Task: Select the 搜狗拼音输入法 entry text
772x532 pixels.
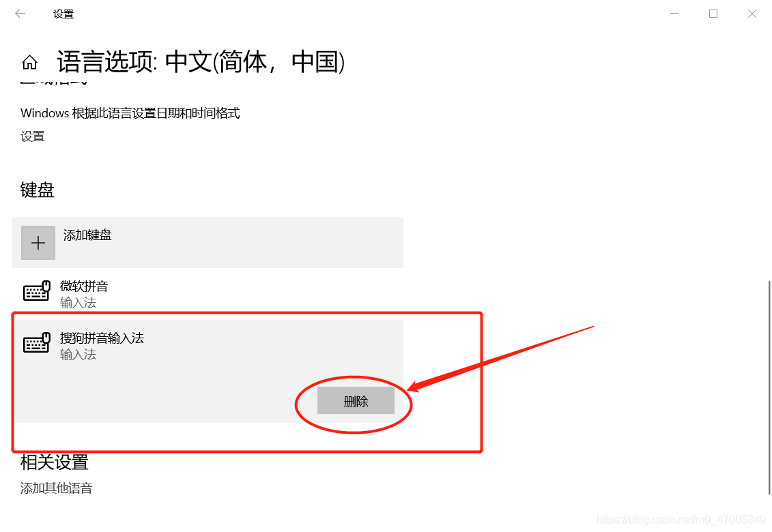Action: click(102, 338)
